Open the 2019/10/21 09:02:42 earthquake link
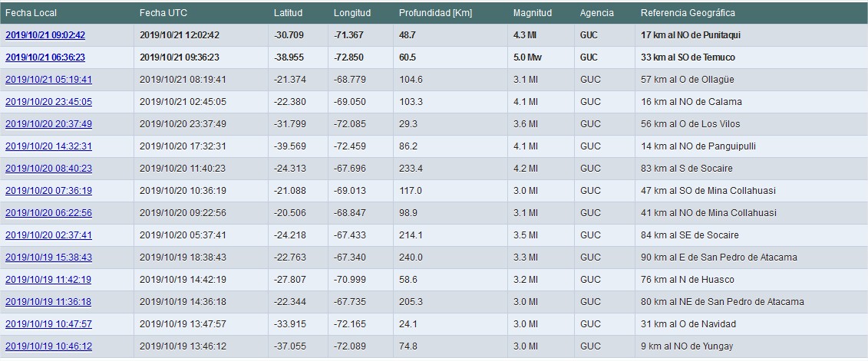Image resolution: width=868 pixels, height=361 pixels. [45, 34]
